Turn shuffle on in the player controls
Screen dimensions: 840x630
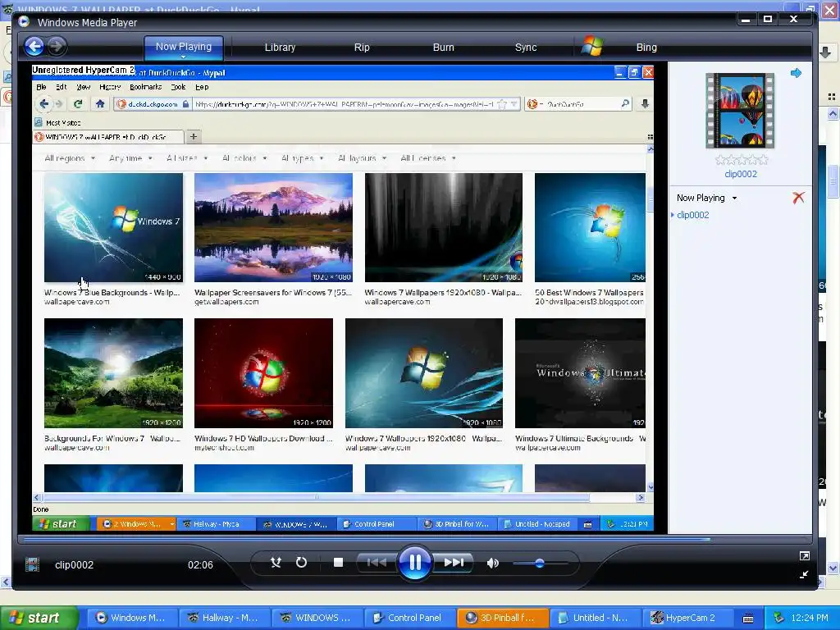pyautogui.click(x=276, y=563)
